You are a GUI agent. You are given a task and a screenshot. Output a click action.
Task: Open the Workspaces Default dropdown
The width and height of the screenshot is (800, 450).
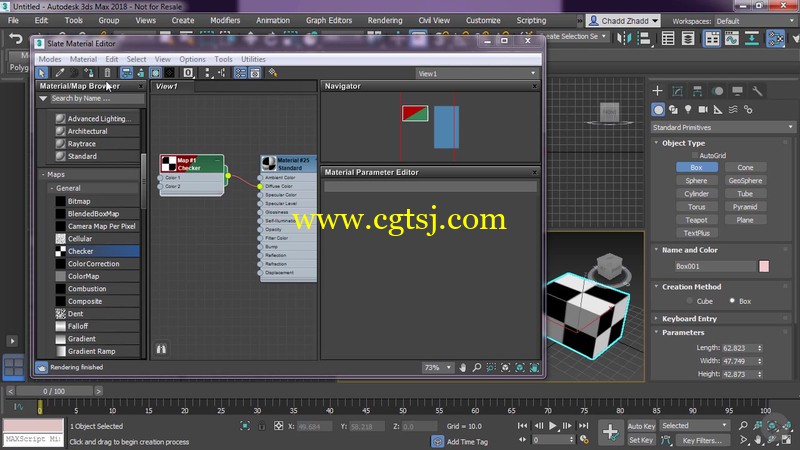(754, 21)
